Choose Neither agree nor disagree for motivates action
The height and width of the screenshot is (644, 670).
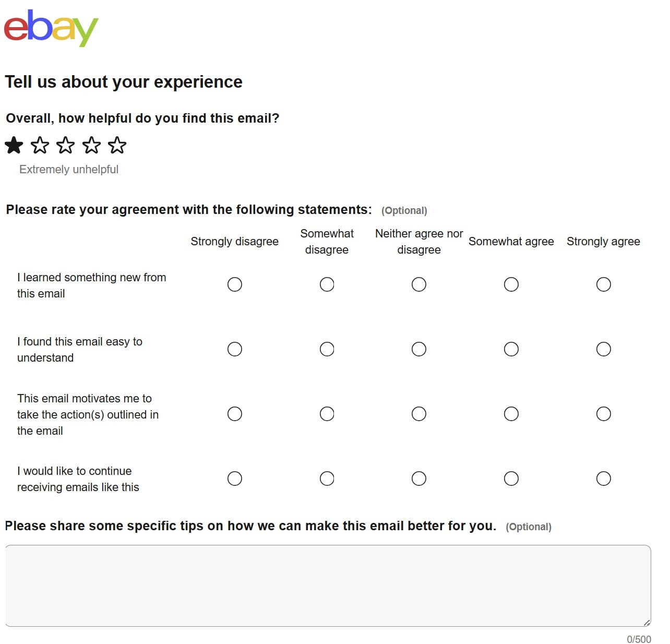coord(419,414)
